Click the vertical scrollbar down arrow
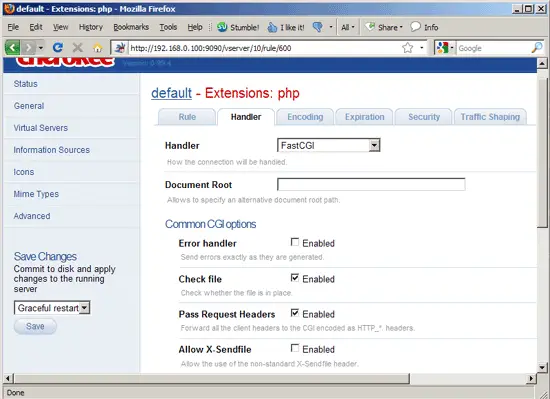This screenshot has height=399, width=550. pyautogui.click(x=542, y=367)
